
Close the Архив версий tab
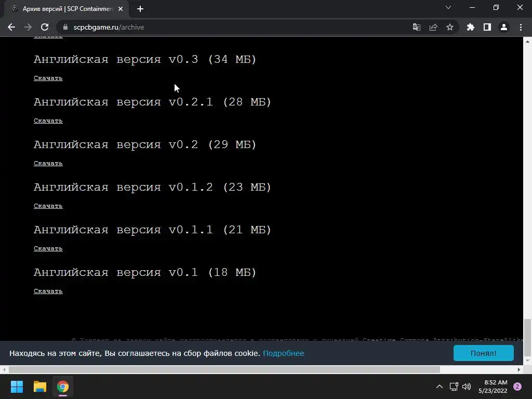point(121,9)
